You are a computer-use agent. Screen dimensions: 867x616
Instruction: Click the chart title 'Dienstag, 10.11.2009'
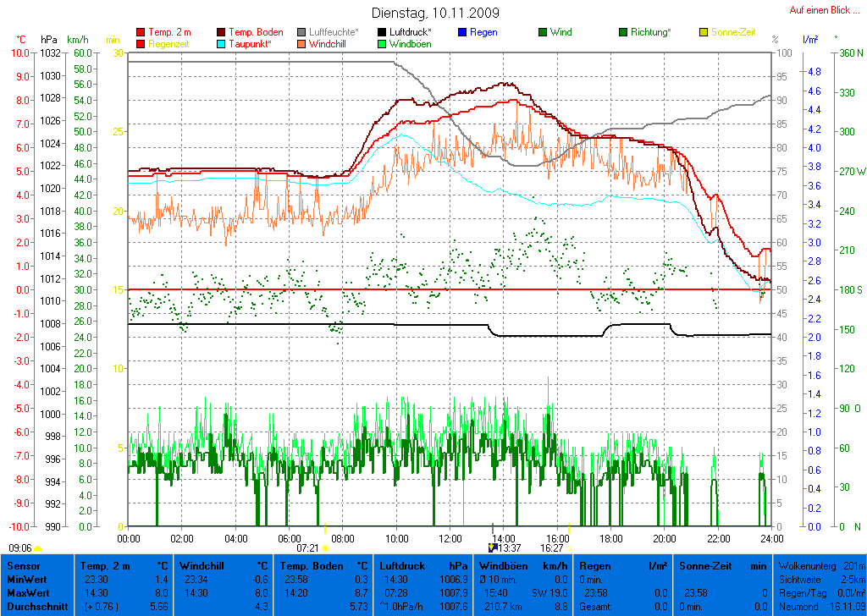click(x=435, y=13)
